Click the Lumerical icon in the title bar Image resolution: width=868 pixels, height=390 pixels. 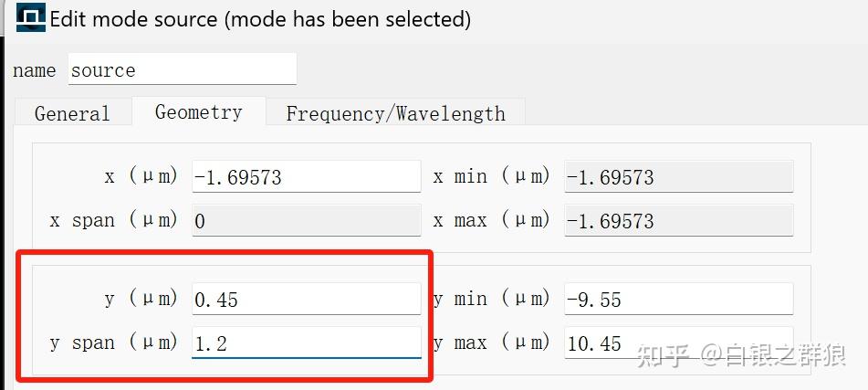pos(31,18)
